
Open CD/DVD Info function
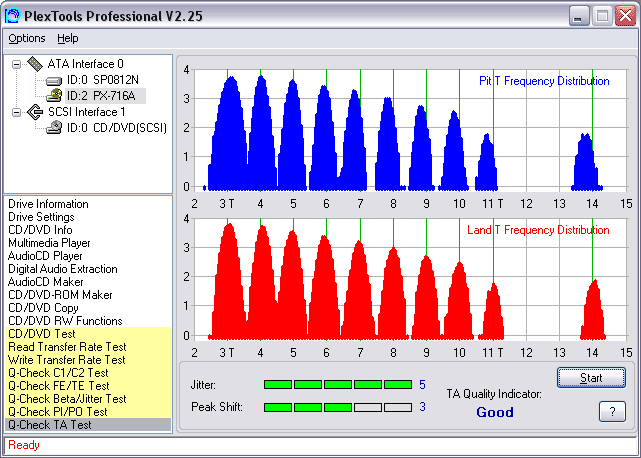tap(40, 230)
